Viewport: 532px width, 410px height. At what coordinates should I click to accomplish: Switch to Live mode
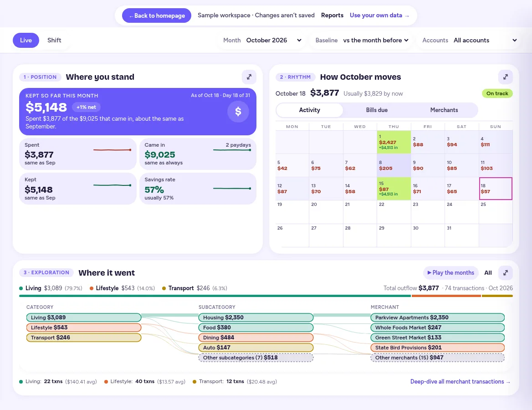tap(26, 40)
